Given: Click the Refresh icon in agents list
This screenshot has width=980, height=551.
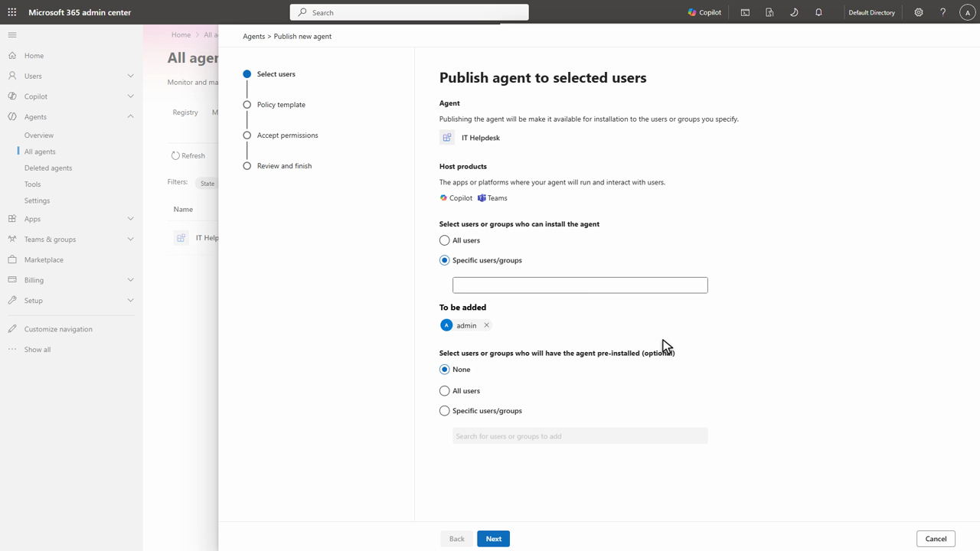Looking at the screenshot, I should click(x=175, y=155).
